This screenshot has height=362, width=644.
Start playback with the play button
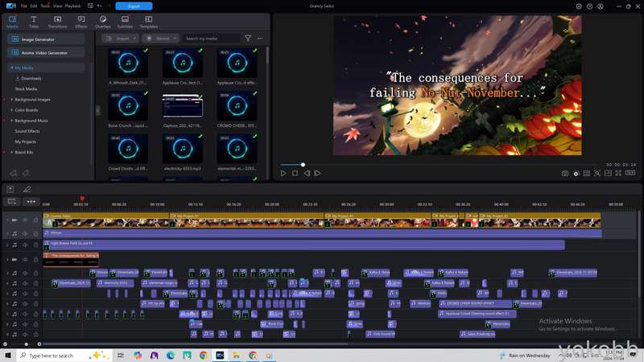(x=283, y=174)
